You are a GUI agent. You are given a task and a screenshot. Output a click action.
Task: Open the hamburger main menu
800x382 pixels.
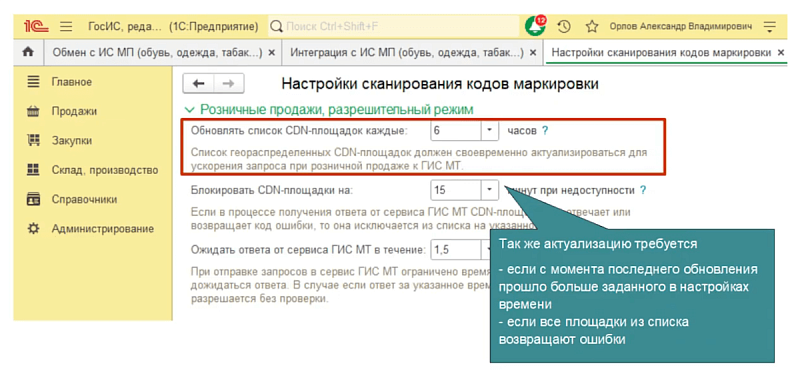coord(66,26)
